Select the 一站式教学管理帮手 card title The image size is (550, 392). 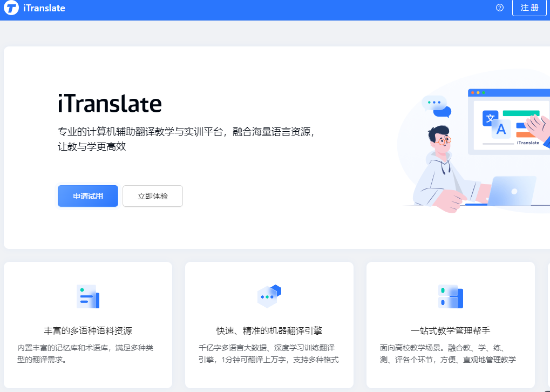click(x=450, y=330)
